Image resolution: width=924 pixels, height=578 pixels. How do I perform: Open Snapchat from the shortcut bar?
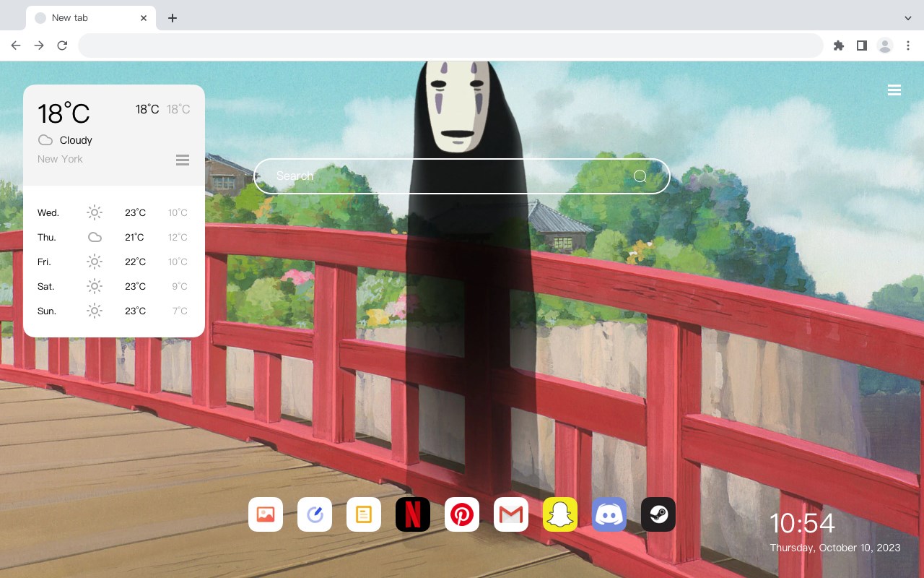[560, 514]
